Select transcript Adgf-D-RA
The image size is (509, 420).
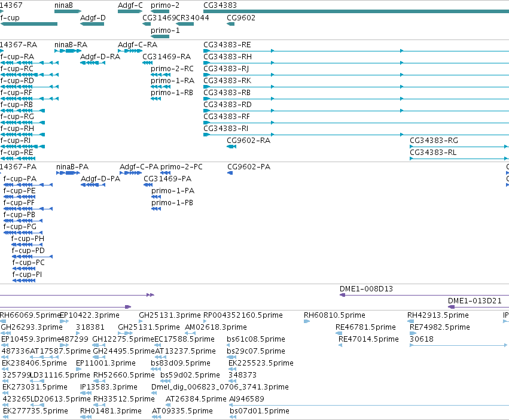(x=100, y=56)
